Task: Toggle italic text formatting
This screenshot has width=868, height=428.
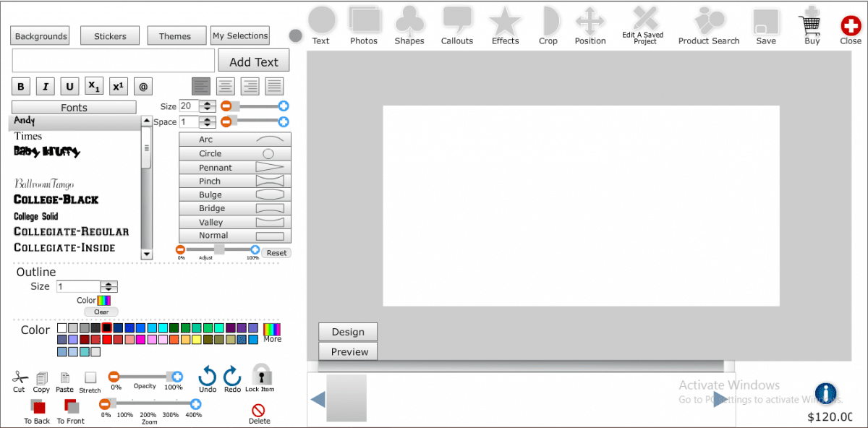Action: click(x=46, y=87)
